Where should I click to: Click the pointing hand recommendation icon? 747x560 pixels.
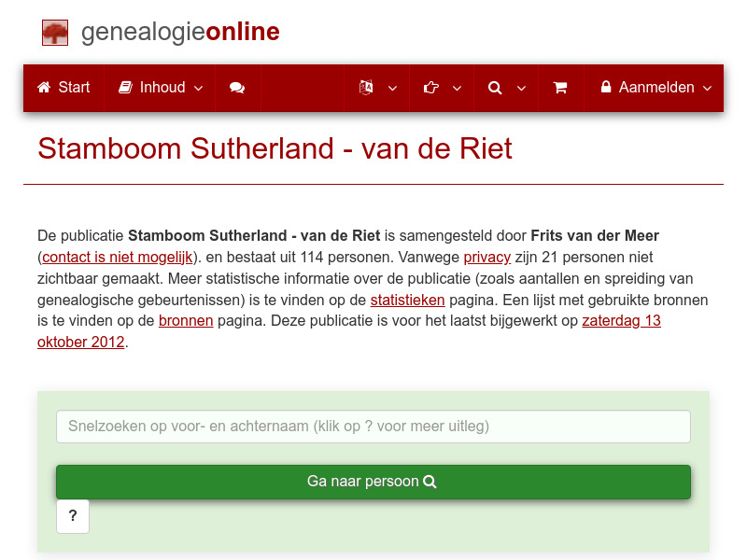430,88
